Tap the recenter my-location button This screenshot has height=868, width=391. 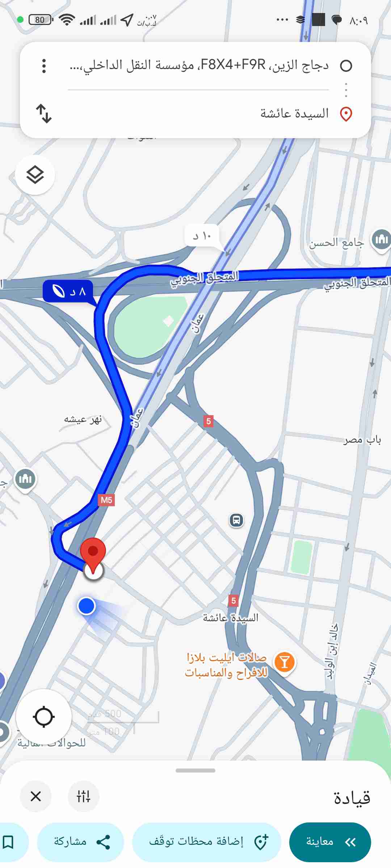click(44, 716)
